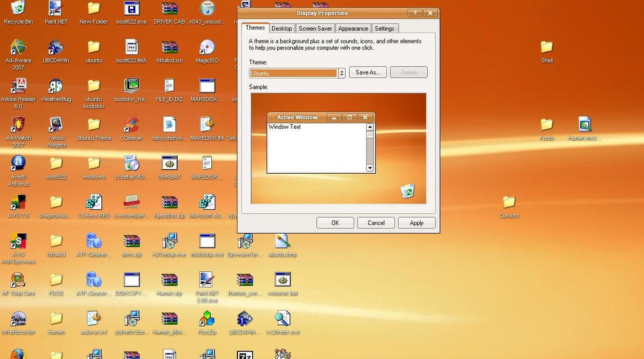
Task: Select the GEM.BAT batch file
Action: tap(169, 163)
